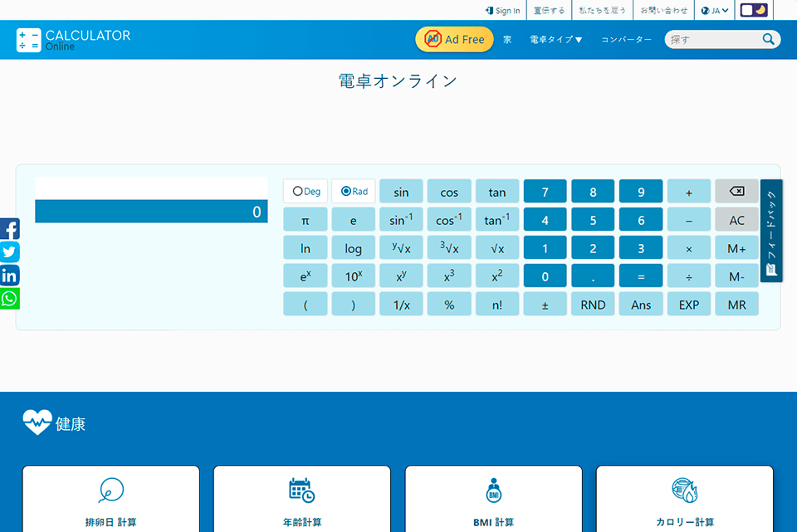Click the inverse cosine key
The width and height of the screenshot is (797, 532).
(x=449, y=220)
